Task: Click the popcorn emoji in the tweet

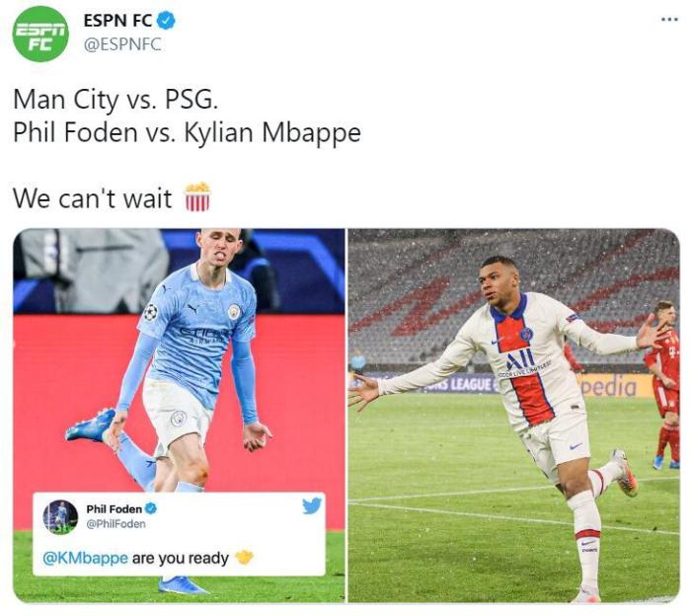Action: coord(197,197)
